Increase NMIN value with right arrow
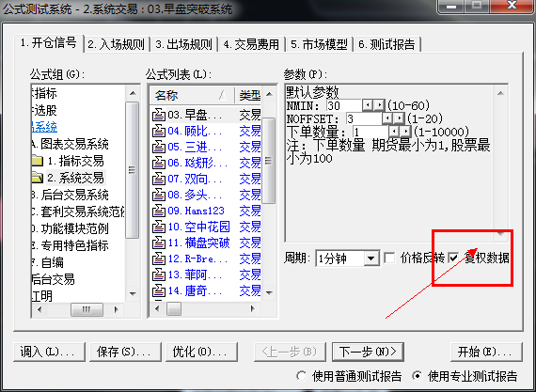 (x=379, y=105)
